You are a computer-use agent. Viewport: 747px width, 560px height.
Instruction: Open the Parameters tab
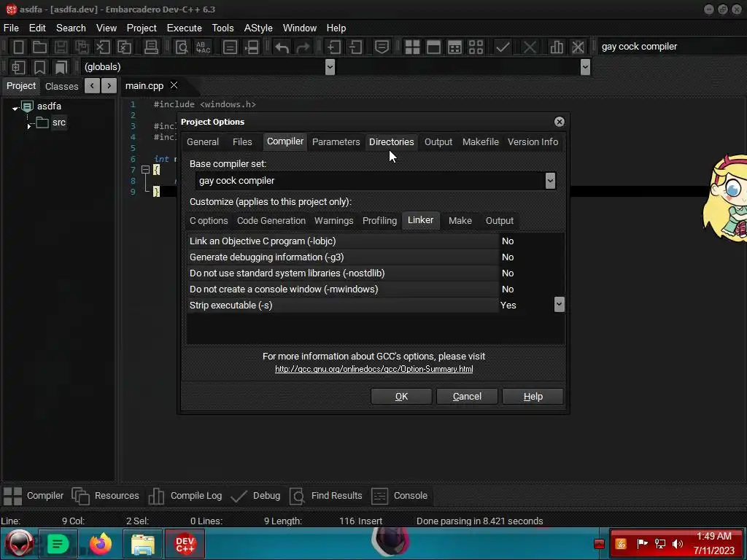tap(336, 142)
